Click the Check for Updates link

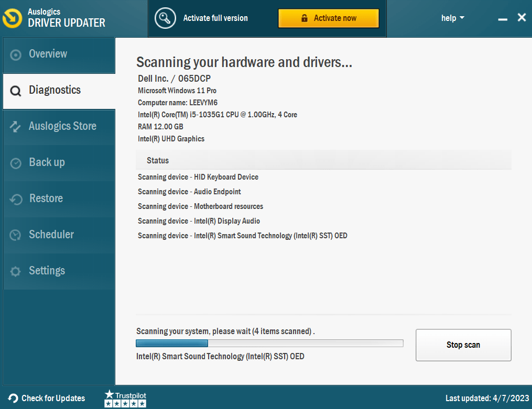(x=53, y=399)
